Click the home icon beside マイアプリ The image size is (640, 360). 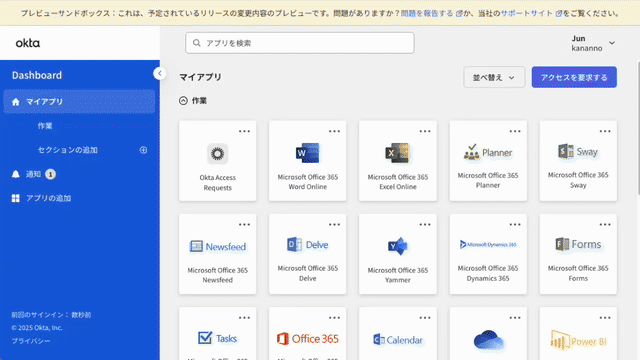(x=16, y=102)
